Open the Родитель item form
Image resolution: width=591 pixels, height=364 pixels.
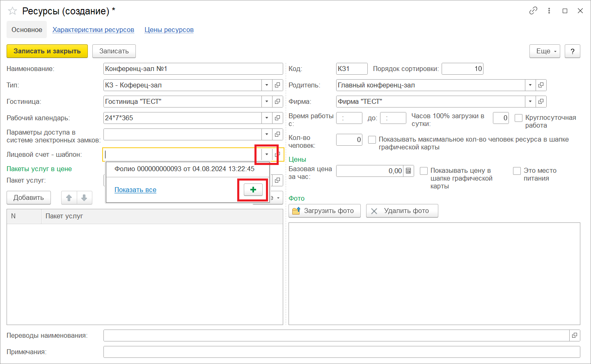[x=541, y=85]
